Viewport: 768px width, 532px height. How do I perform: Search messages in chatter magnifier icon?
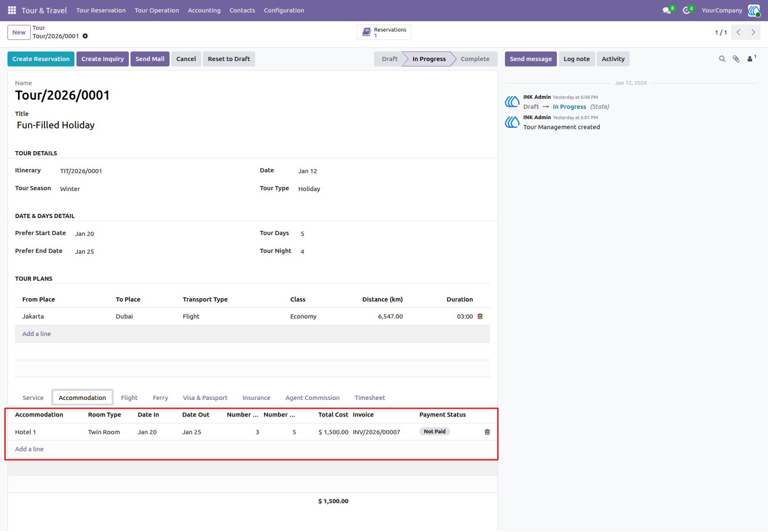click(x=722, y=59)
